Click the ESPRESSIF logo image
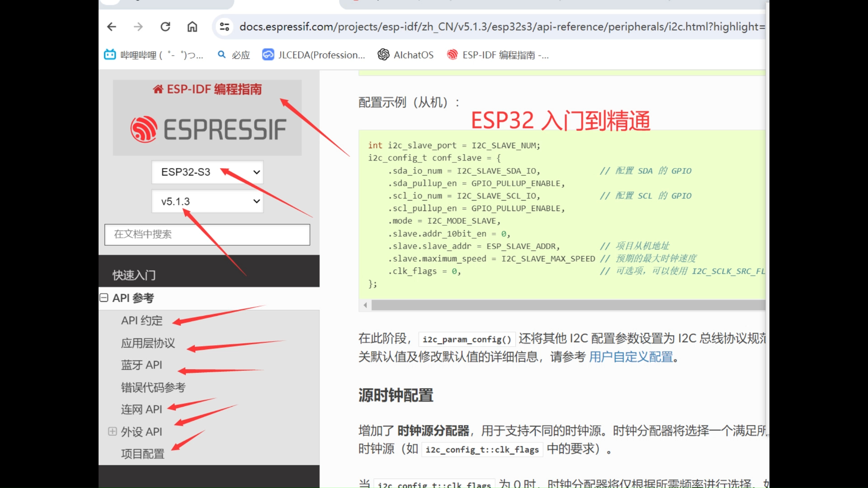868x488 pixels. click(x=208, y=129)
